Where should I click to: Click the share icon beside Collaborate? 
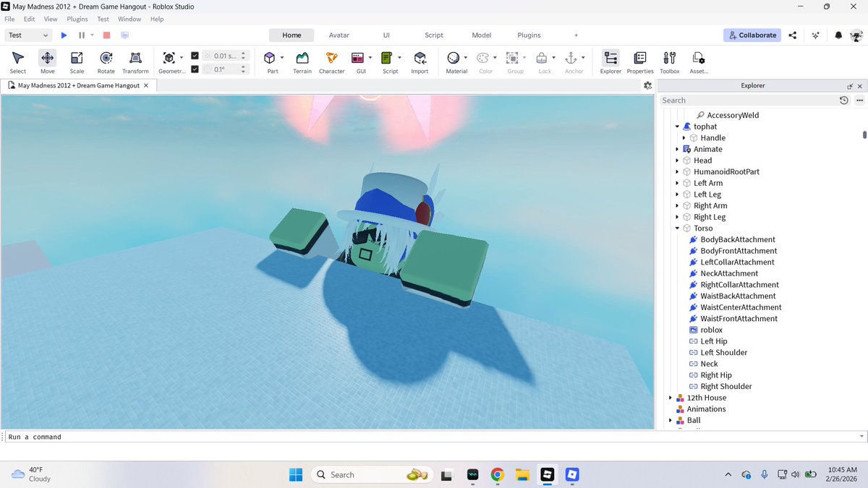click(793, 35)
